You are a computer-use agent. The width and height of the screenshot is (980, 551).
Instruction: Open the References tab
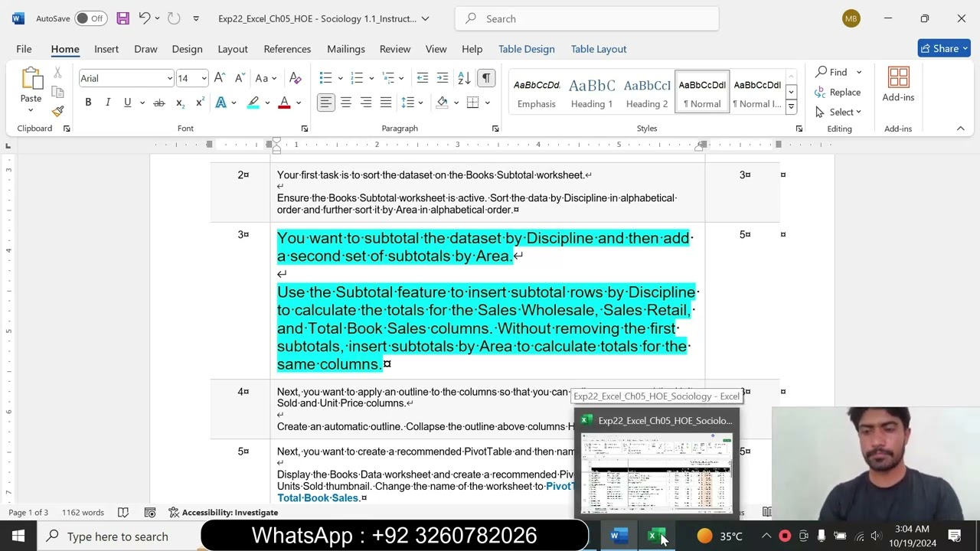point(287,49)
